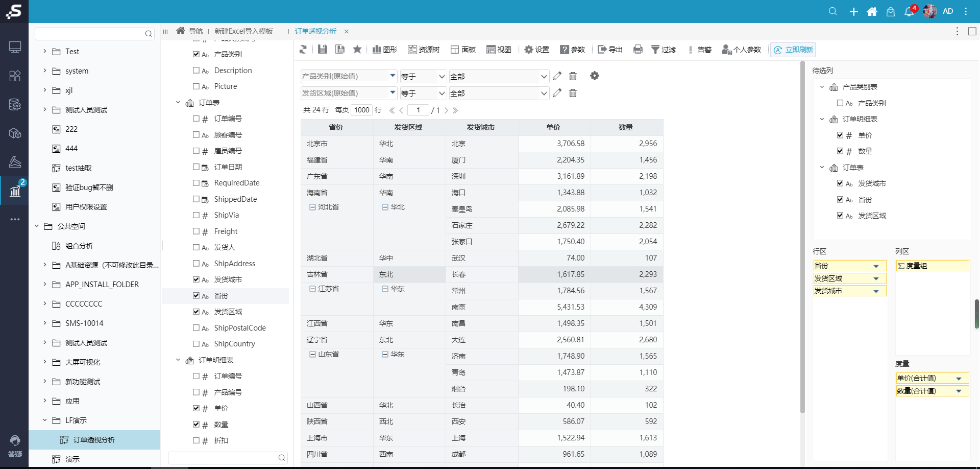Open the 答疑 help assistant
Viewport: 980px width, 469px height.
15,446
